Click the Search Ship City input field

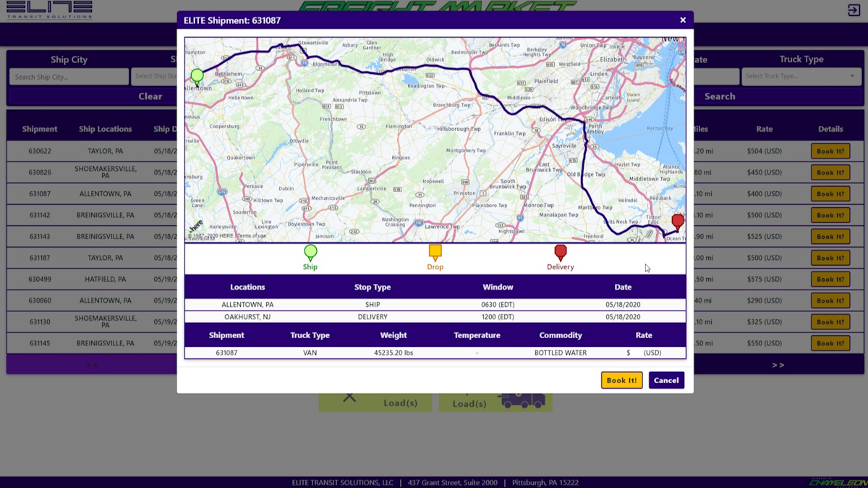[x=68, y=75]
